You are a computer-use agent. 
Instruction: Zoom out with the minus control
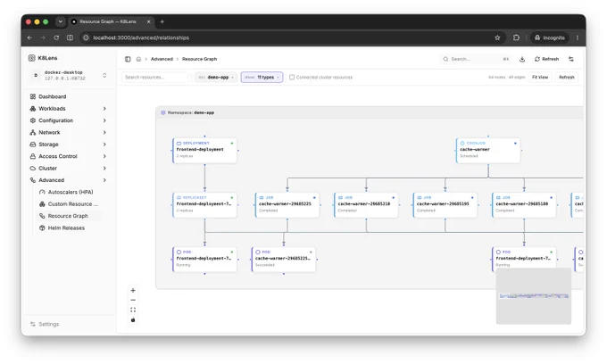tap(133, 300)
